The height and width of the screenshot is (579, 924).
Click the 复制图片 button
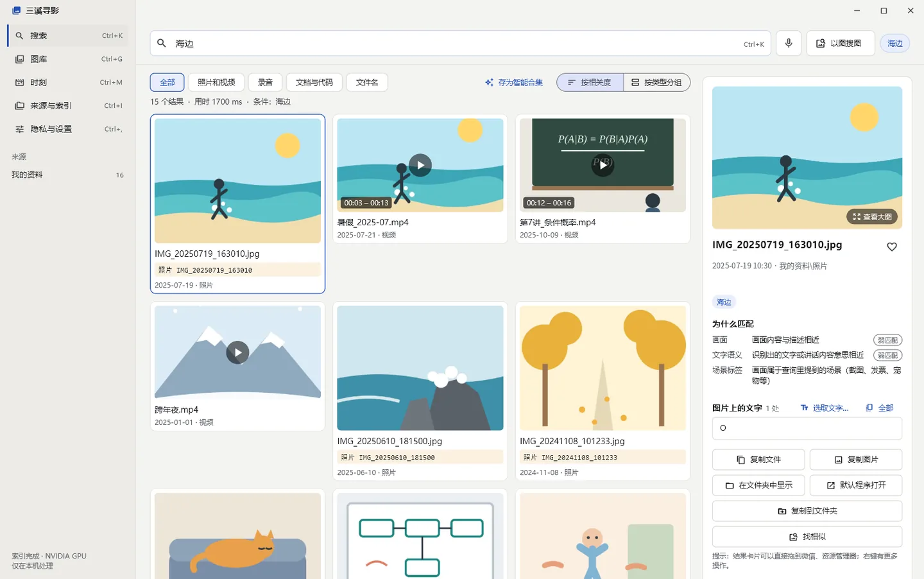coord(856,460)
